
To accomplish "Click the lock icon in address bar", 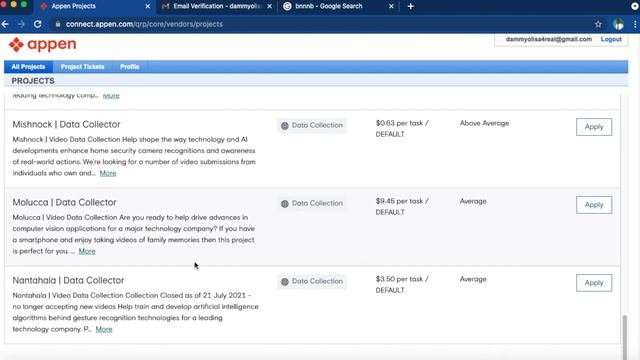I will coord(58,24).
